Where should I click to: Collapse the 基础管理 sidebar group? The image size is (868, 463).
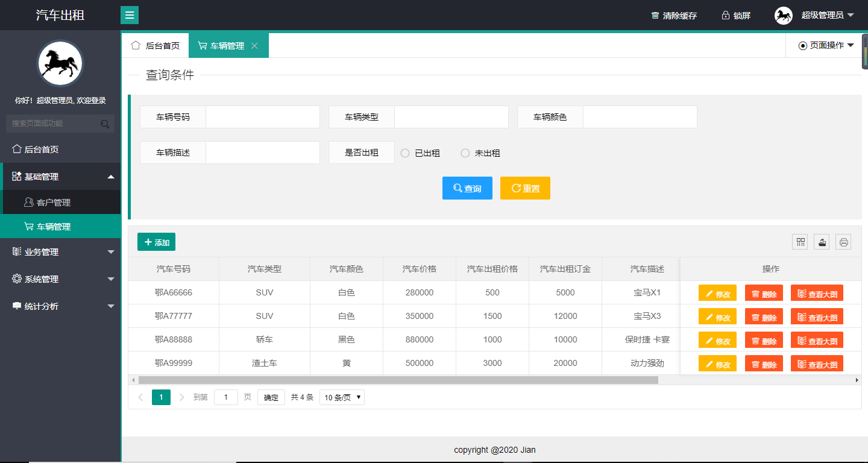coord(60,177)
